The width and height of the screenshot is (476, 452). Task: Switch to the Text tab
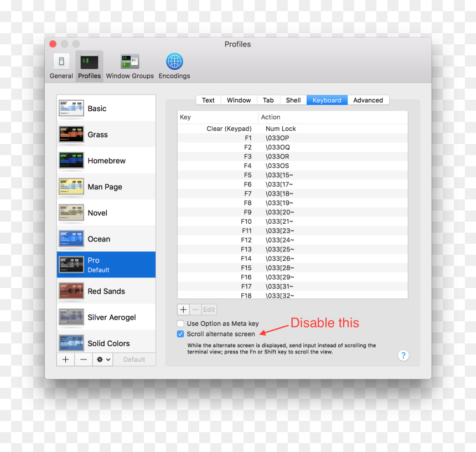208,100
